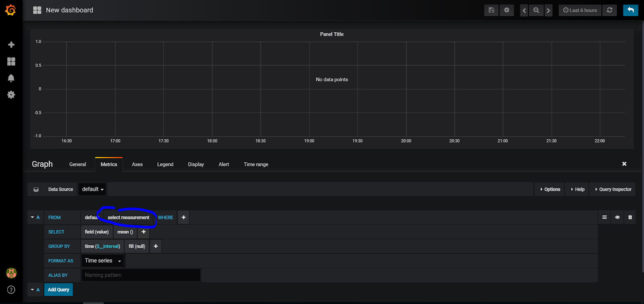
Task: Click the Create plus icon in sidebar
Action: pos(11,45)
